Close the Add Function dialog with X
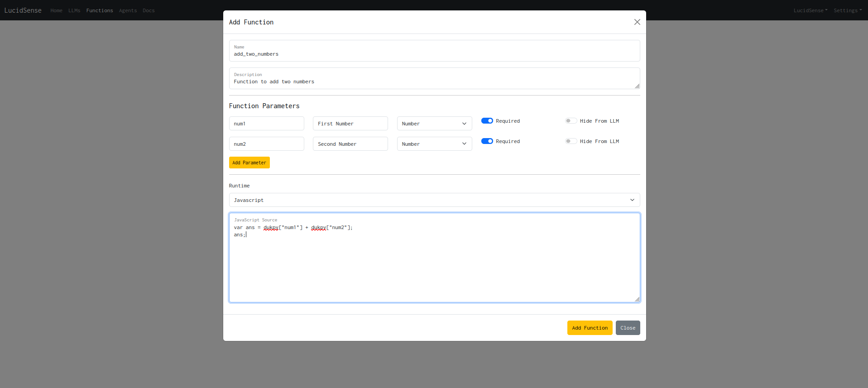The image size is (868, 388). tap(637, 22)
